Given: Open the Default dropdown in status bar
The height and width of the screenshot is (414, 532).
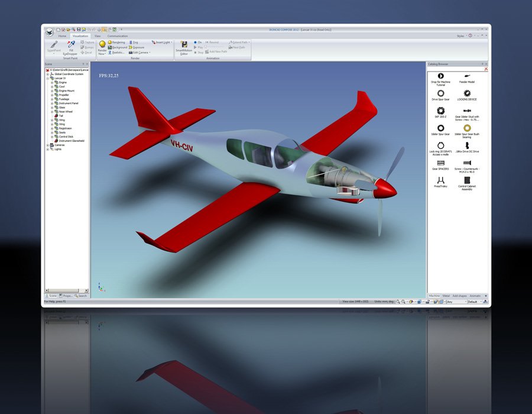Looking at the screenshot, I should click(x=475, y=302).
